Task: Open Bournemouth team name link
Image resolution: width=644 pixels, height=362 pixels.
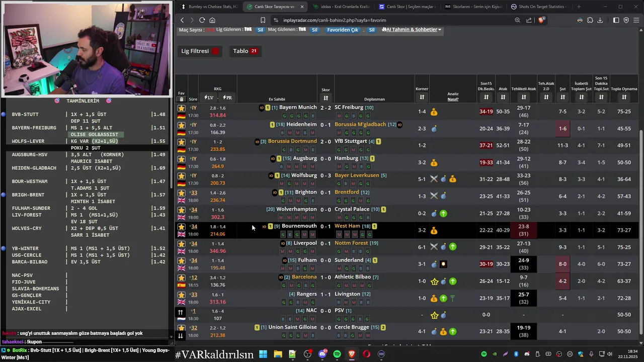Action: tap(299, 226)
